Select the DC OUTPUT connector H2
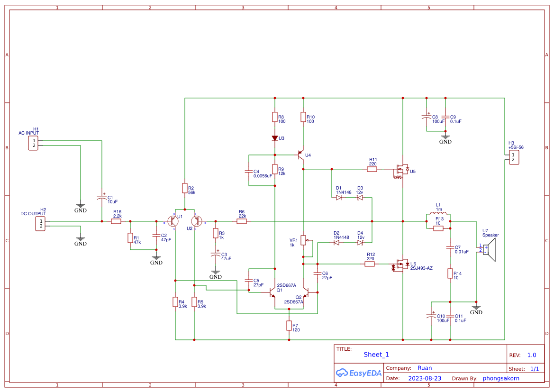This screenshot has height=392, width=554. [x=40, y=223]
